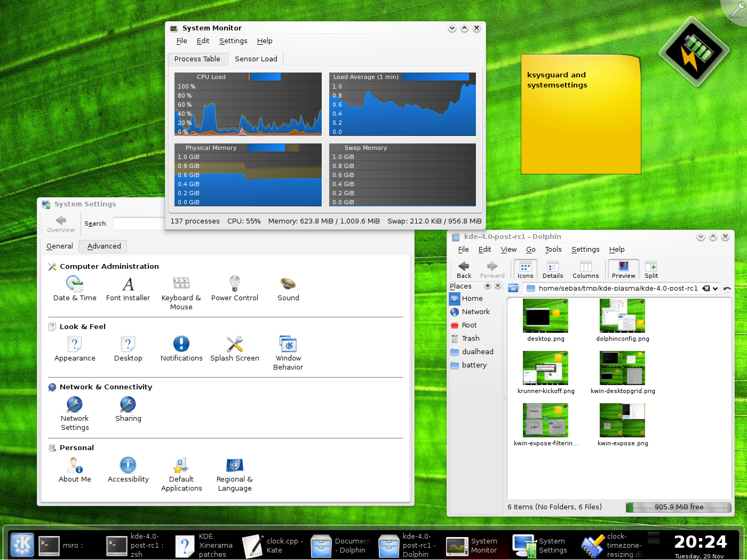Activate clock.cpp - Kate taskbar entry

click(274, 546)
